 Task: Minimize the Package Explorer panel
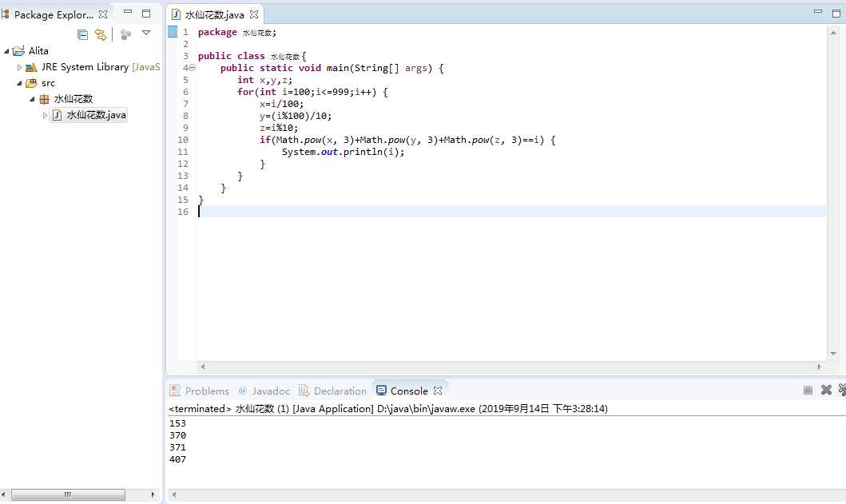(128, 11)
